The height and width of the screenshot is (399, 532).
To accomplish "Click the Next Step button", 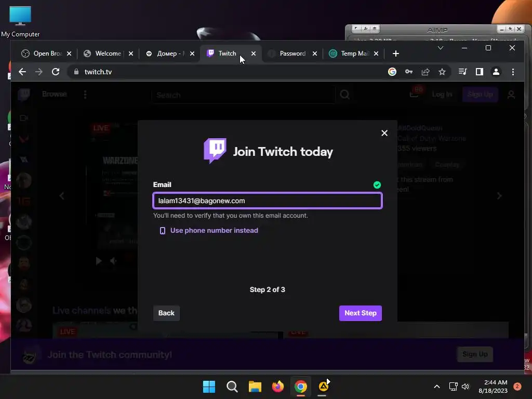I will pyautogui.click(x=361, y=313).
